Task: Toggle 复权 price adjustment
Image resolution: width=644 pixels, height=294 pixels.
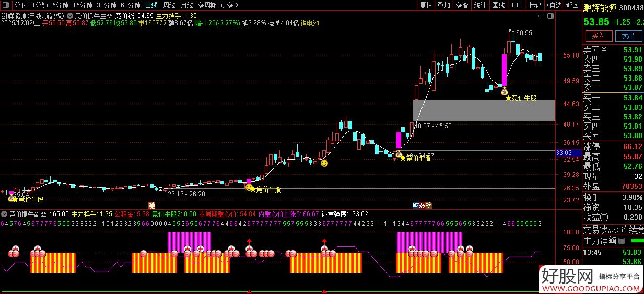Action: pos(426,5)
